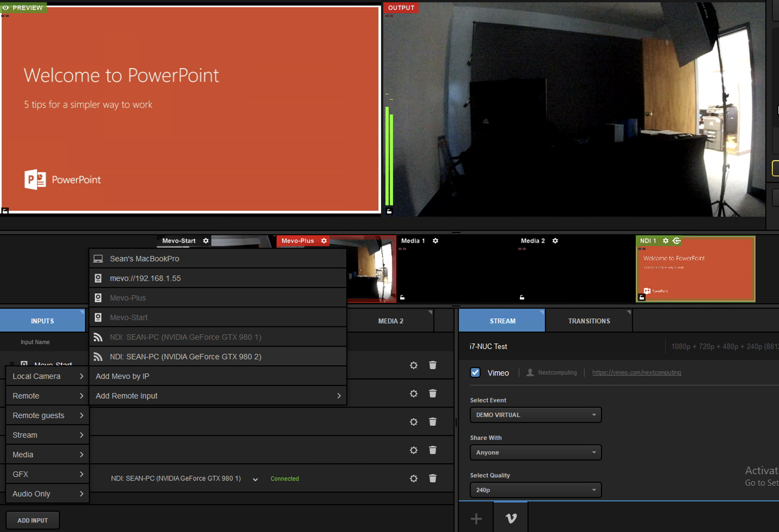Open the Local Camera submenu
This screenshot has width=779, height=532.
[x=47, y=376]
